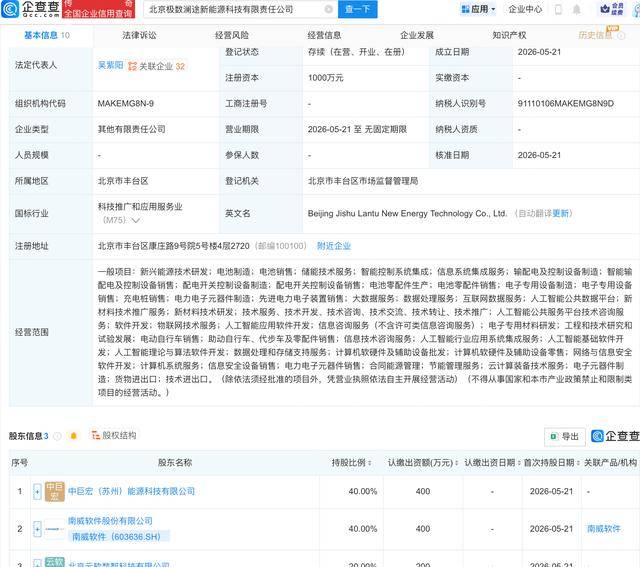Switch to 经营信息 tab
This screenshot has width=640, height=567.
coord(324,36)
